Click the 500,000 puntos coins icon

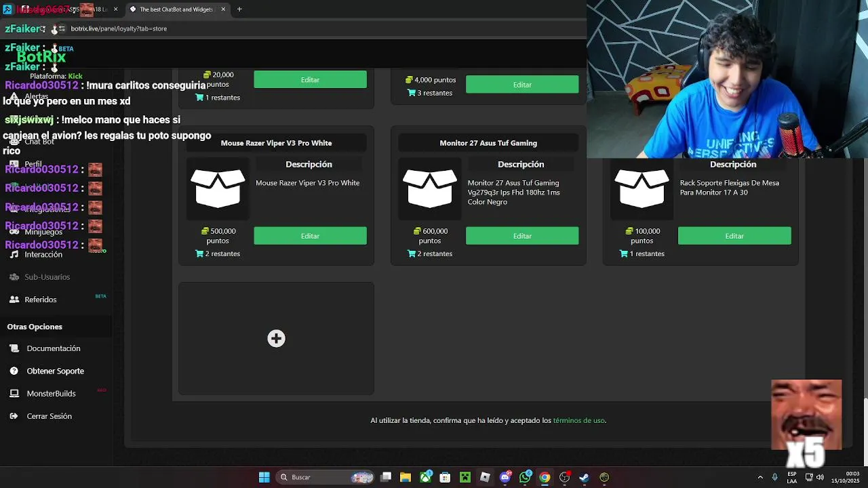[206, 231]
